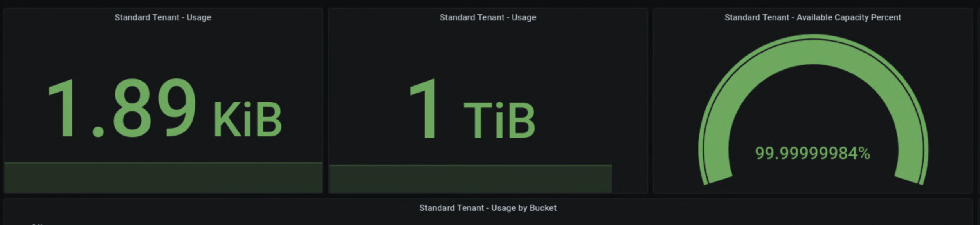Select the KiB unit label
The height and width of the screenshot is (225, 980).
pos(247,120)
